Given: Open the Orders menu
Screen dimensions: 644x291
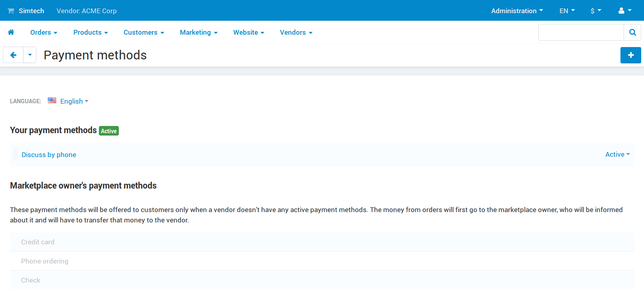Looking at the screenshot, I should click(x=44, y=32).
